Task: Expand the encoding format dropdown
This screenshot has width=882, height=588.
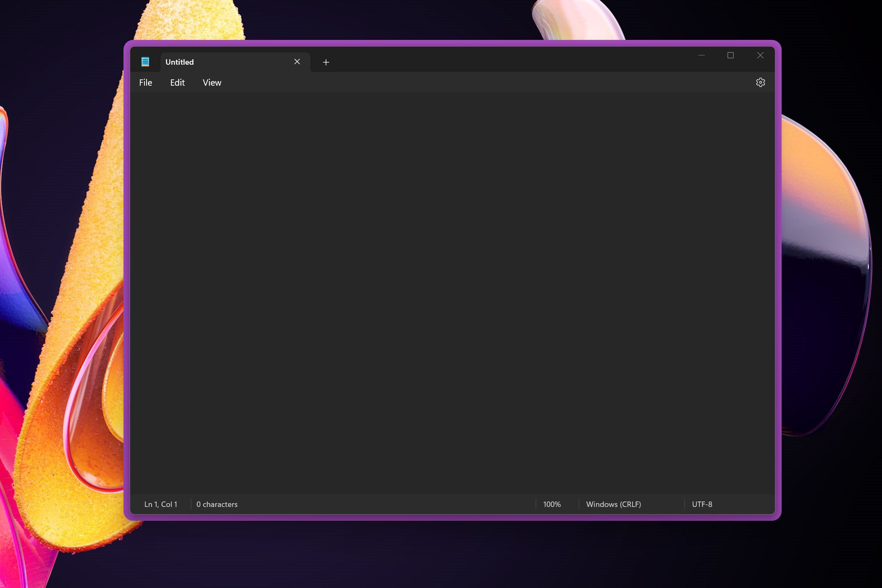Action: 701,504
